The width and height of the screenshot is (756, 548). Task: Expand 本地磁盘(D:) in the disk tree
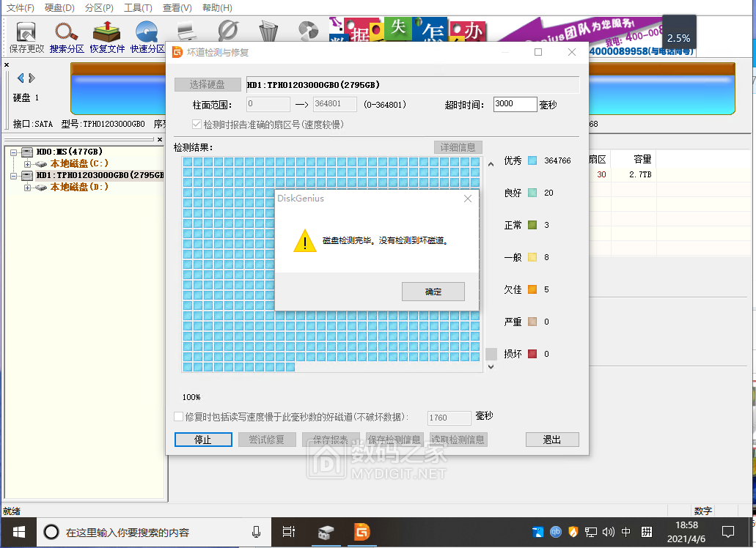pos(28,188)
